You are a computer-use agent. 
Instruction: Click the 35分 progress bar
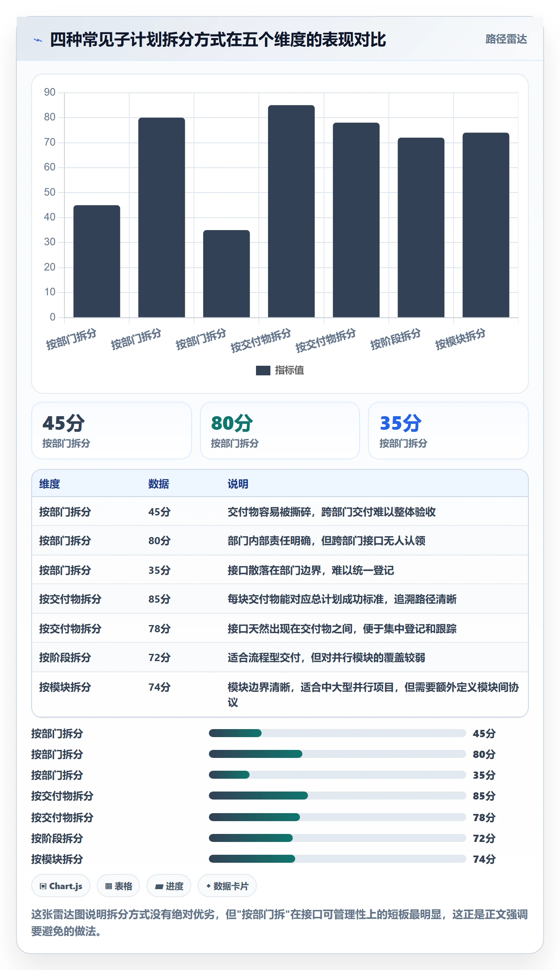[338, 775]
